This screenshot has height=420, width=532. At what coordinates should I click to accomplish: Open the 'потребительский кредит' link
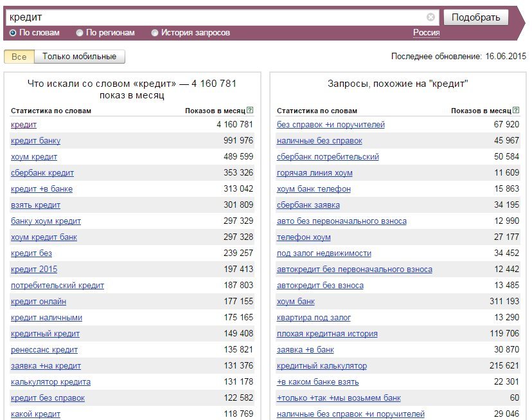coord(57,286)
